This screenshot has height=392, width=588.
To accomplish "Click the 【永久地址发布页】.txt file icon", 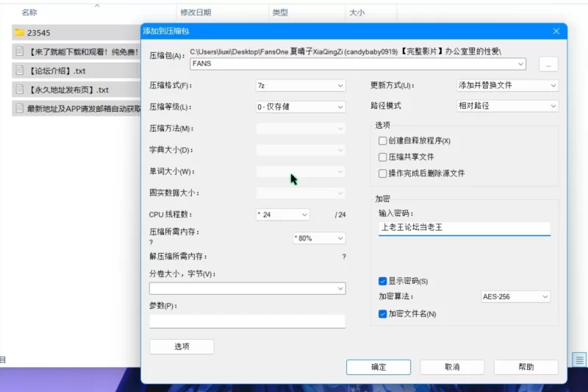I will point(19,90).
